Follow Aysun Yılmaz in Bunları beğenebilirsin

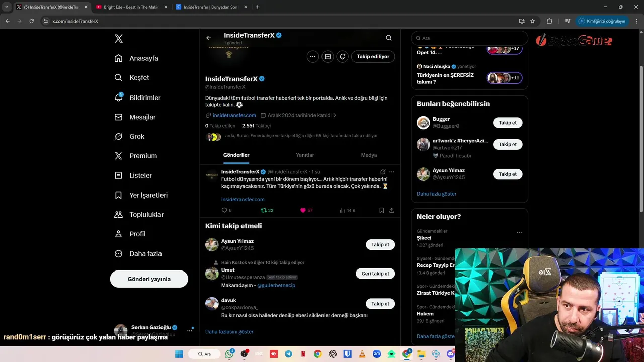(x=508, y=174)
